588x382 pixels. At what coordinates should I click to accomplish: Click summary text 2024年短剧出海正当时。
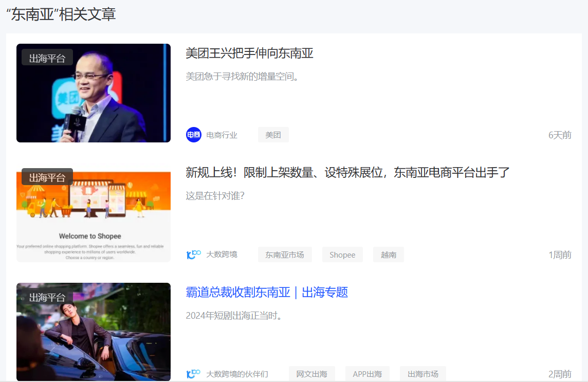pyautogui.click(x=234, y=315)
